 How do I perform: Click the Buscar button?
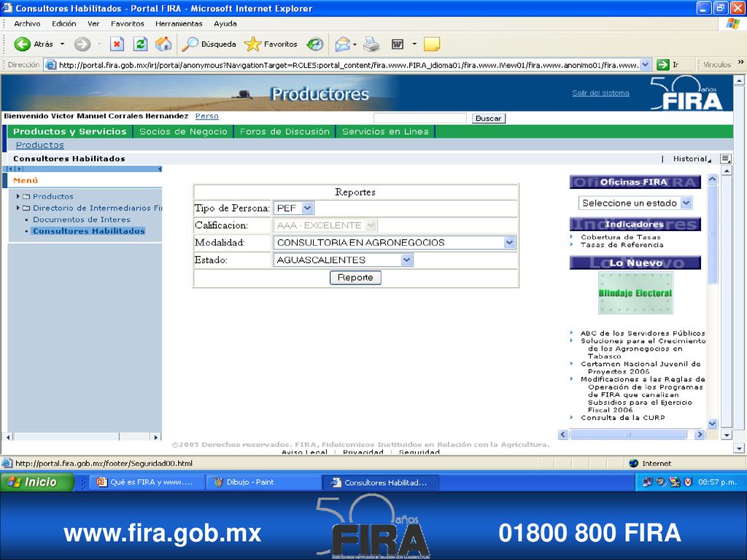(488, 118)
